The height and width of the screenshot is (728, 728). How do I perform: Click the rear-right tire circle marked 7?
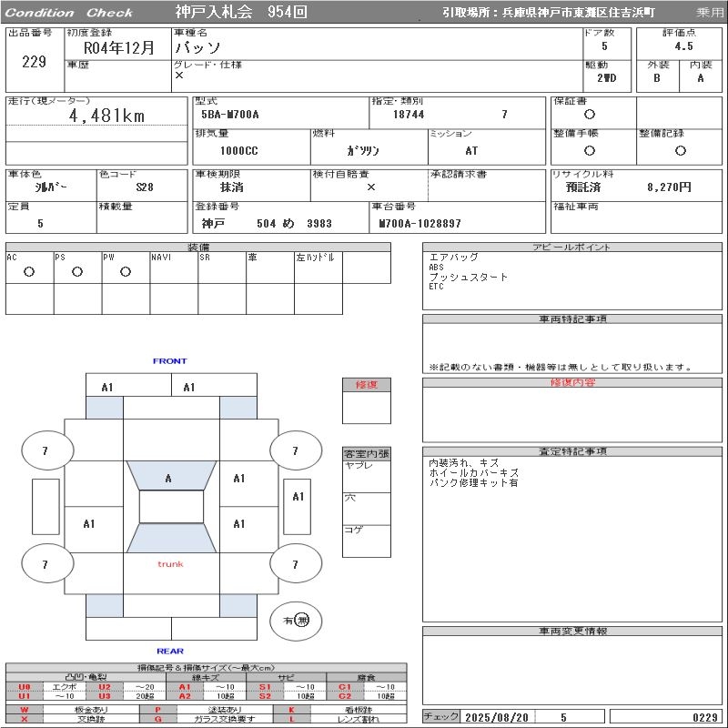[x=295, y=564]
